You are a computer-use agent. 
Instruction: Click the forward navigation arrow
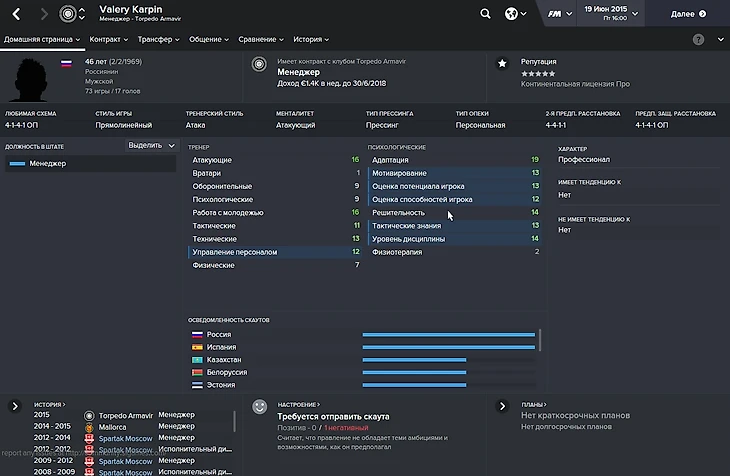44,14
